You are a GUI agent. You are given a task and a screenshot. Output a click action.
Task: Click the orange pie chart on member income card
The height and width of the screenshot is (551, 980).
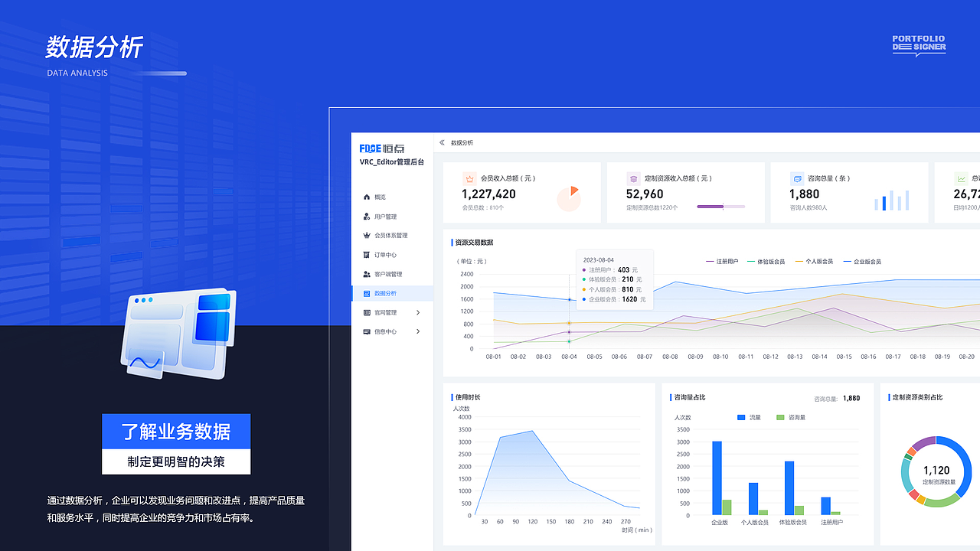pos(569,198)
